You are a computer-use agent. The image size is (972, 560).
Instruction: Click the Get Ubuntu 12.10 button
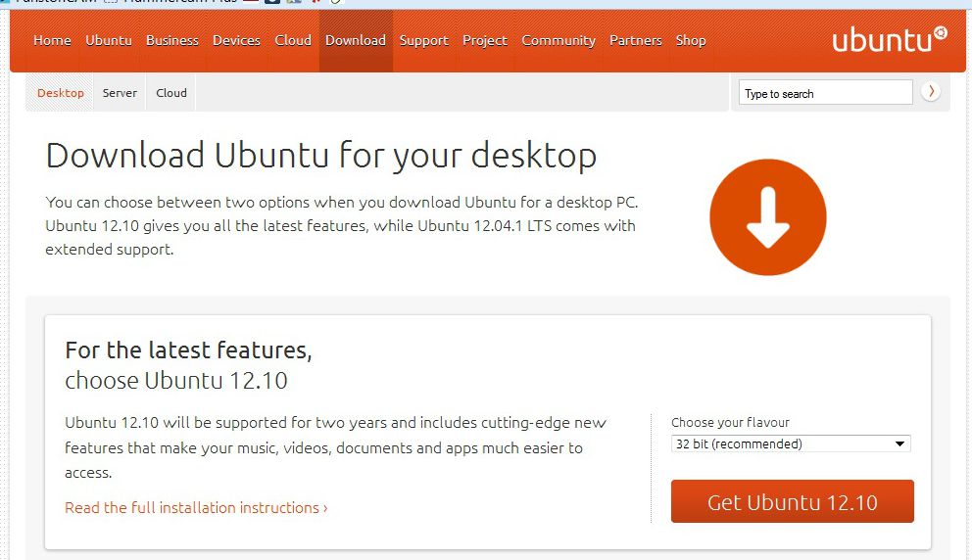coord(793,501)
